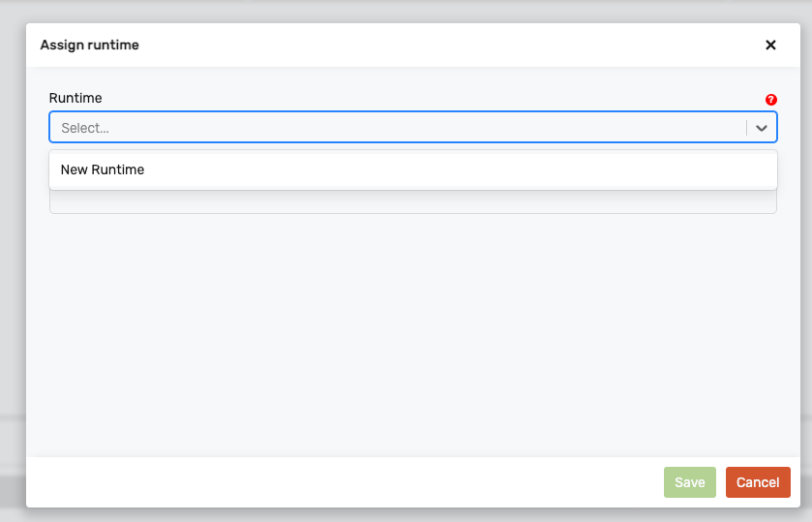Click the red help question mark icon
The width and height of the screenshot is (812, 522).
click(x=770, y=100)
